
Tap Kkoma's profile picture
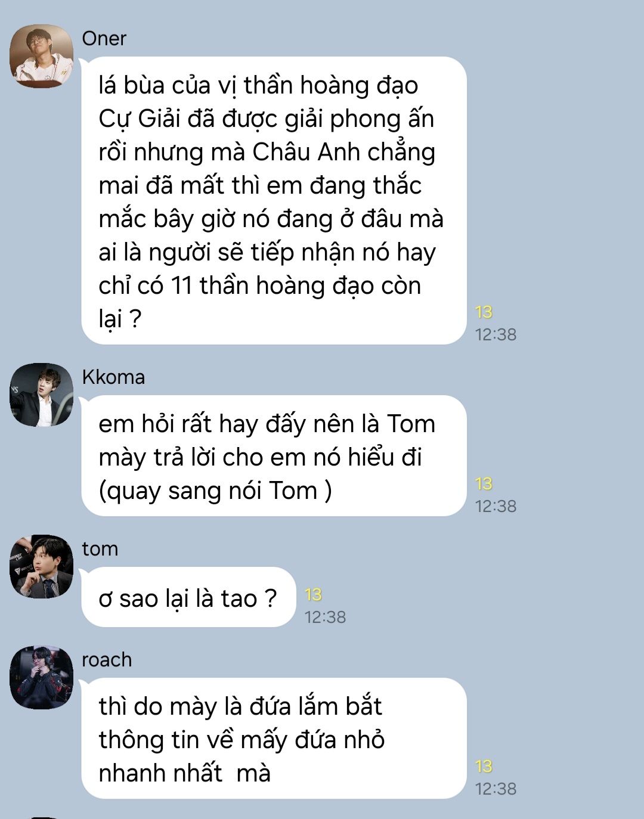pos(41,395)
